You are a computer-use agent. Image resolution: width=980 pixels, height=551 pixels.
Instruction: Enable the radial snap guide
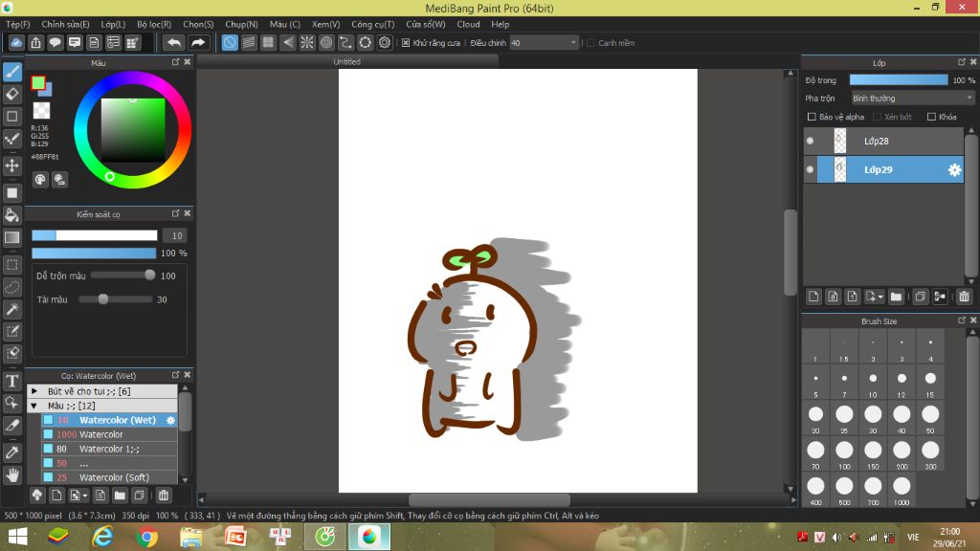point(307,42)
